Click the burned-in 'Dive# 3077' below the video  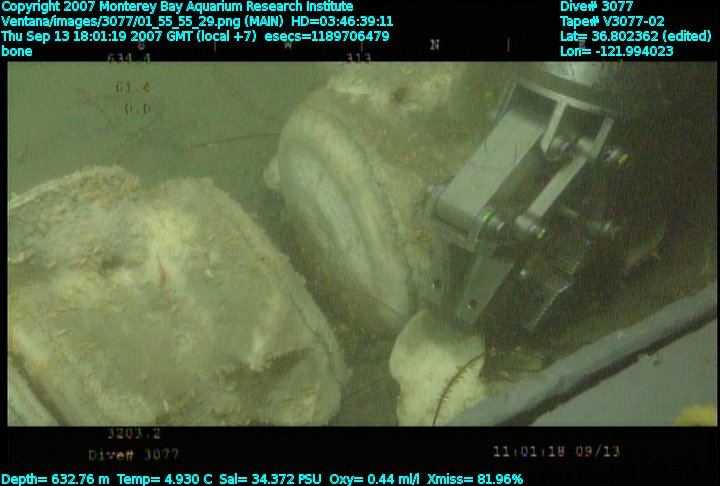tap(134, 455)
